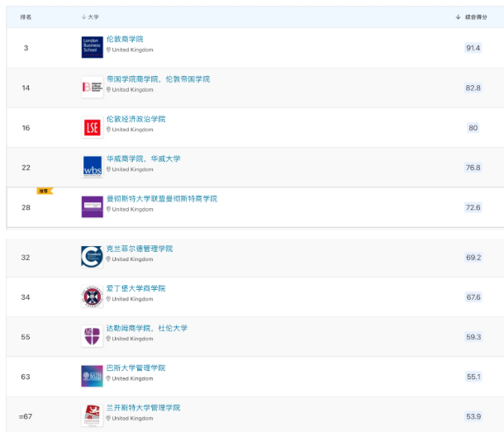Click the rank number 3
The image size is (504, 432).
[x=26, y=48]
